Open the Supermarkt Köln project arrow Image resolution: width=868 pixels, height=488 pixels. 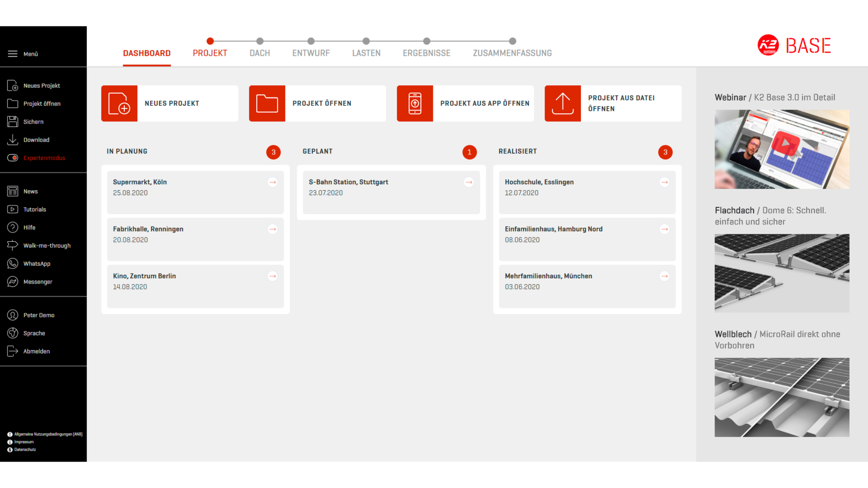[x=273, y=182]
